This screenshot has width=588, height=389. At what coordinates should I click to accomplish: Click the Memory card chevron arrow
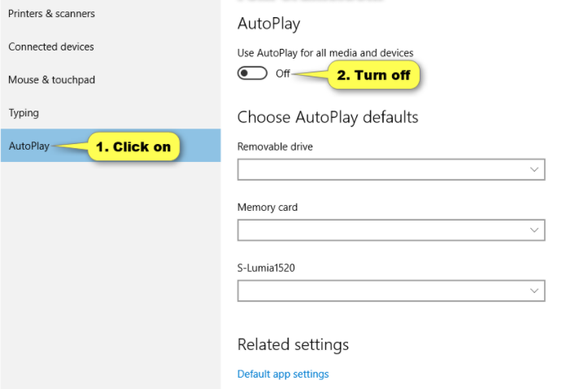click(x=534, y=230)
